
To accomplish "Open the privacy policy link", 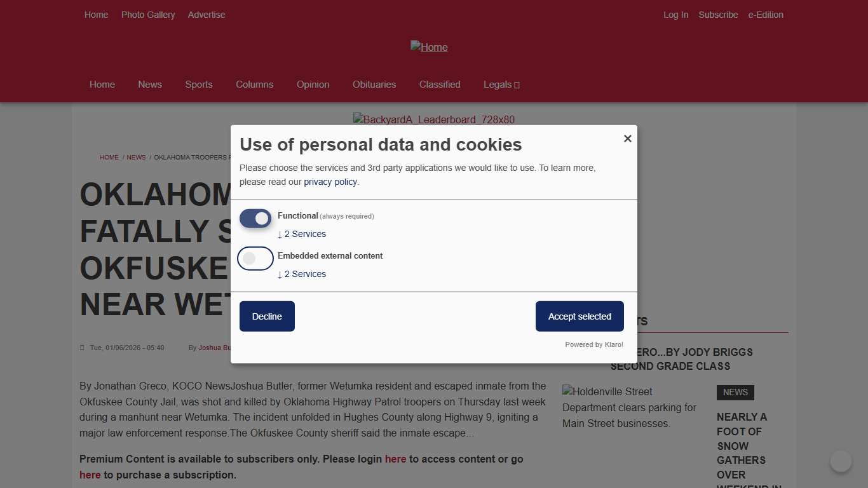I will pyautogui.click(x=330, y=182).
